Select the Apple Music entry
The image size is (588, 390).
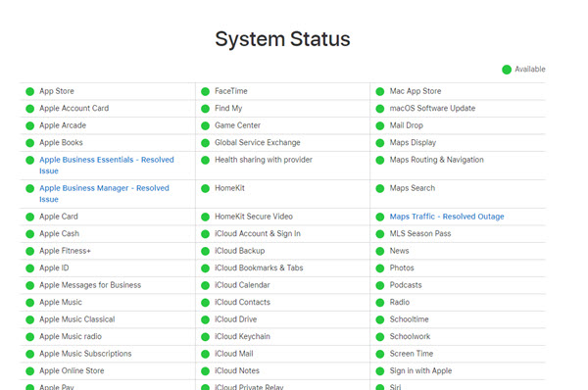[x=61, y=302]
